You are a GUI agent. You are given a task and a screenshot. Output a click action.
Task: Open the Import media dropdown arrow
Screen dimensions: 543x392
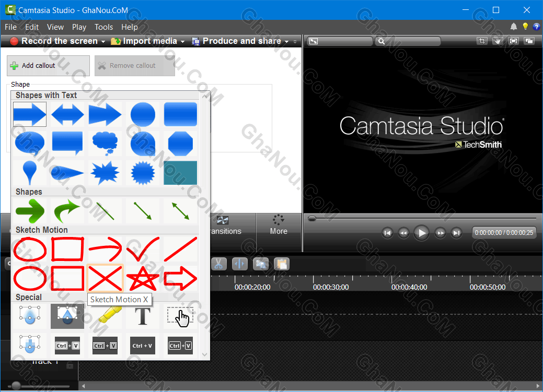click(x=182, y=41)
